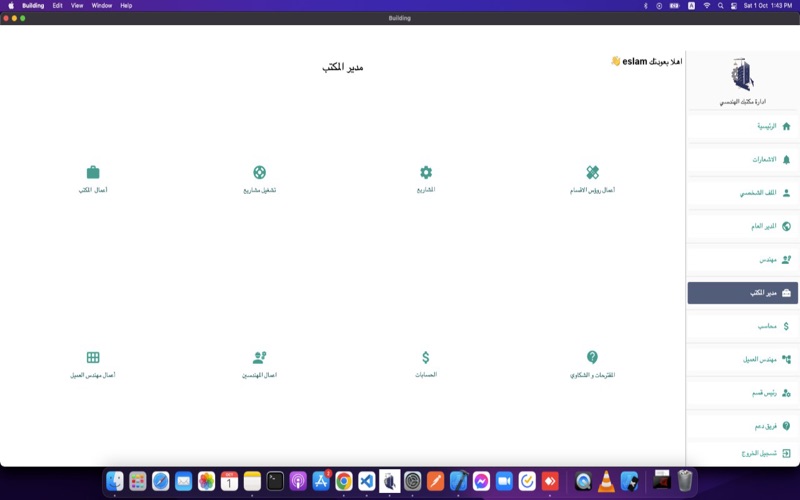Open the Window menu
This screenshot has height=500, width=800.
(102, 6)
